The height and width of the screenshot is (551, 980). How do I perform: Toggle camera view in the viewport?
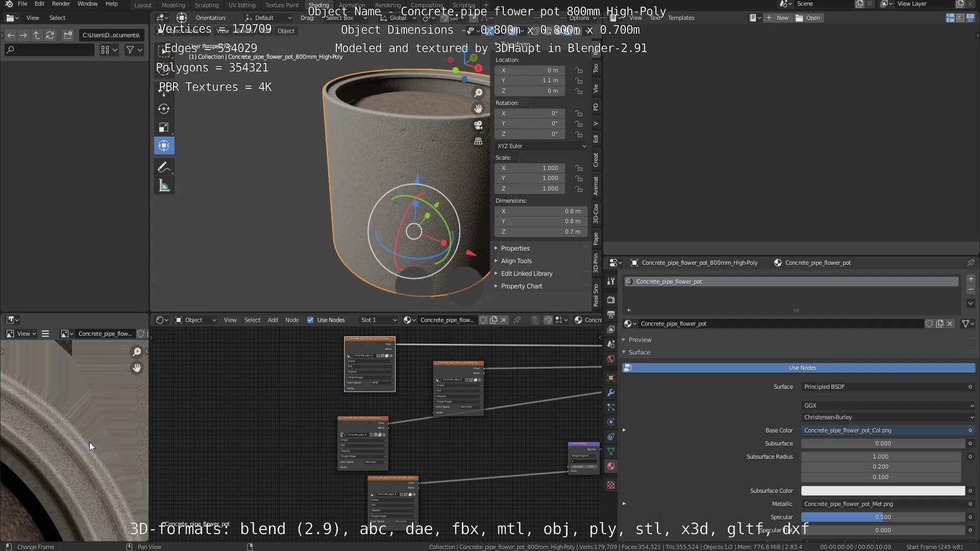tap(478, 125)
